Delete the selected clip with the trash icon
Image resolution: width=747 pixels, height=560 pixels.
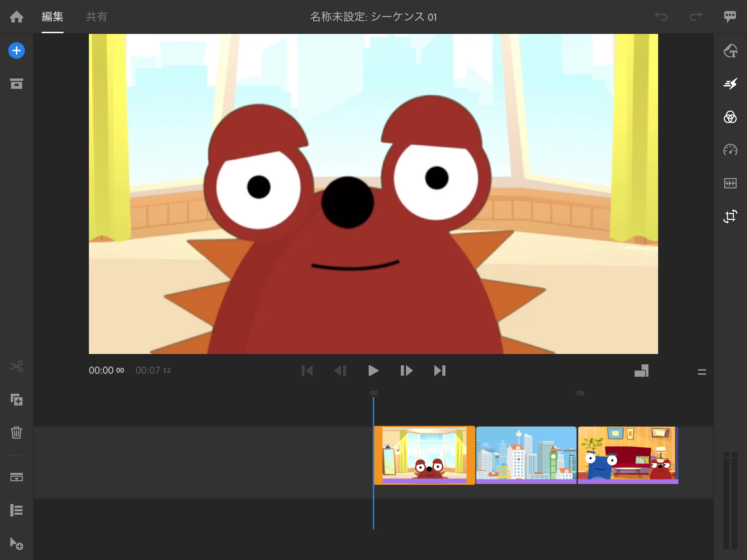tap(17, 432)
